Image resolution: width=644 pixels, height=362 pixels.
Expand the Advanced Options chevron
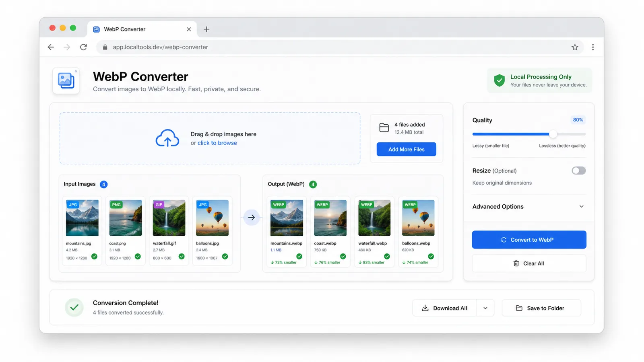(581, 206)
